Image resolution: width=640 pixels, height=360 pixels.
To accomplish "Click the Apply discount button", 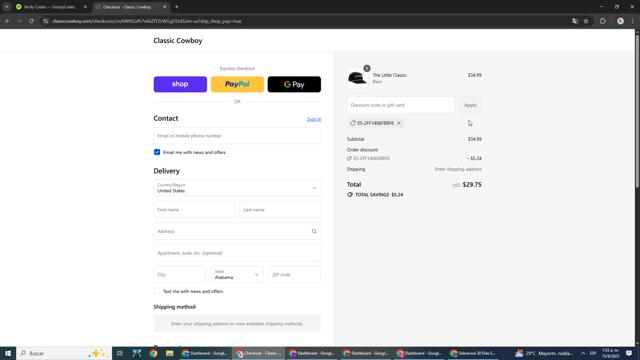I will (x=470, y=105).
